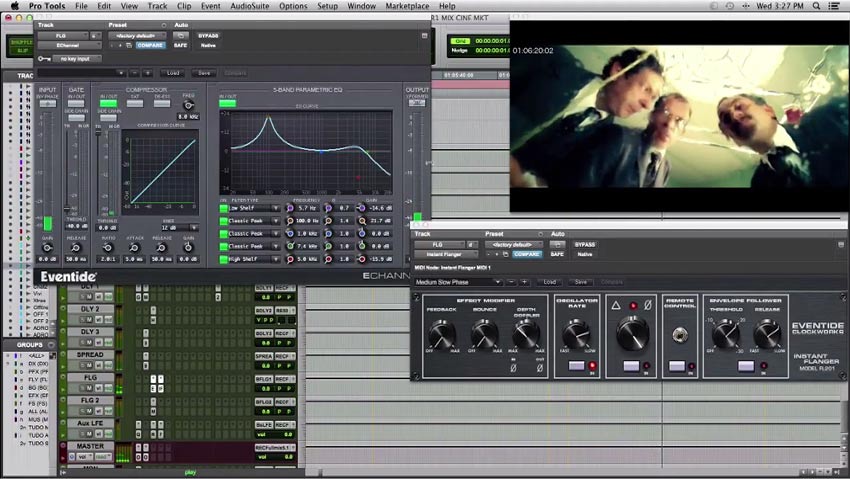Toggle the parametric EQ IN/OUT switch

point(227,103)
